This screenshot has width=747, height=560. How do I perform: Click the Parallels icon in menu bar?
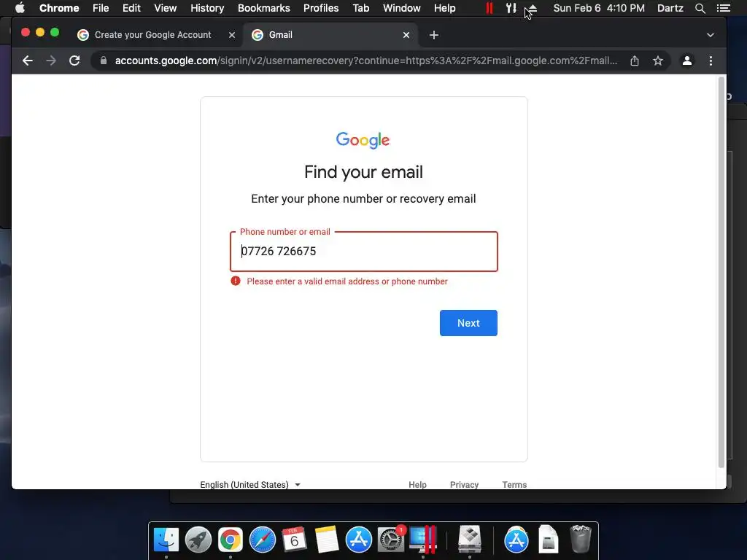tap(489, 8)
